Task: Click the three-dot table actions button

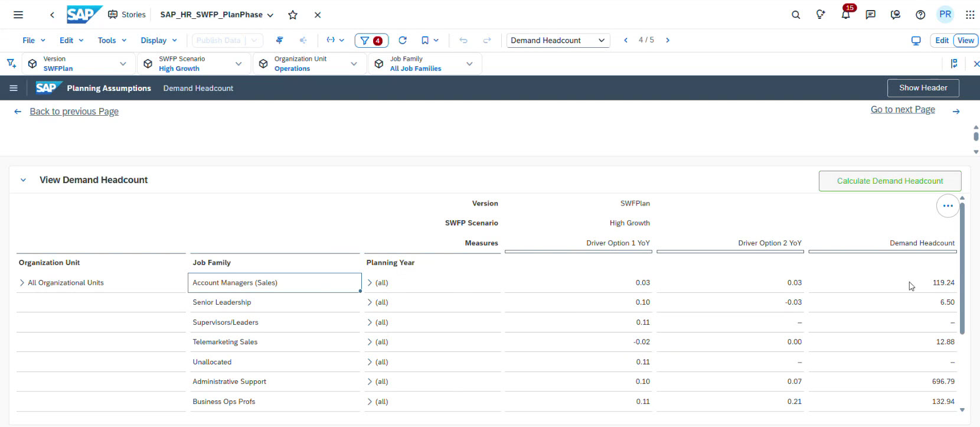Action: point(948,206)
